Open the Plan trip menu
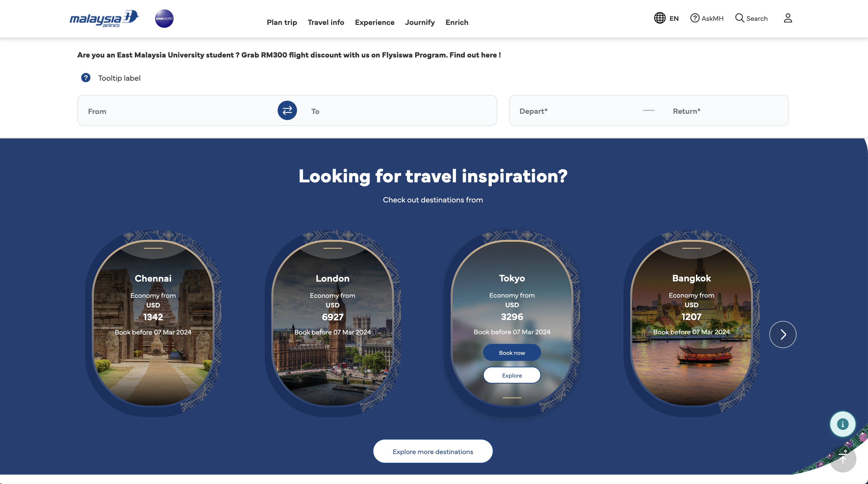Screen dimensions: 868x484 pos(282,22)
